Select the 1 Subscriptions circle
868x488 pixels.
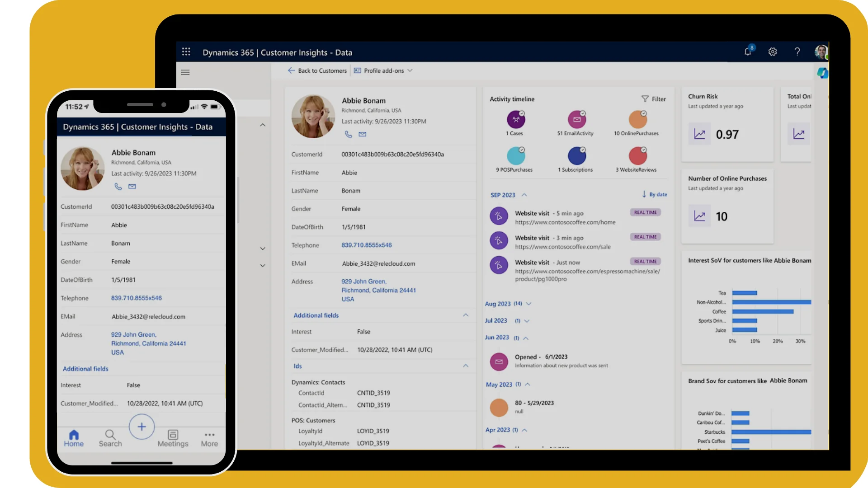(577, 156)
